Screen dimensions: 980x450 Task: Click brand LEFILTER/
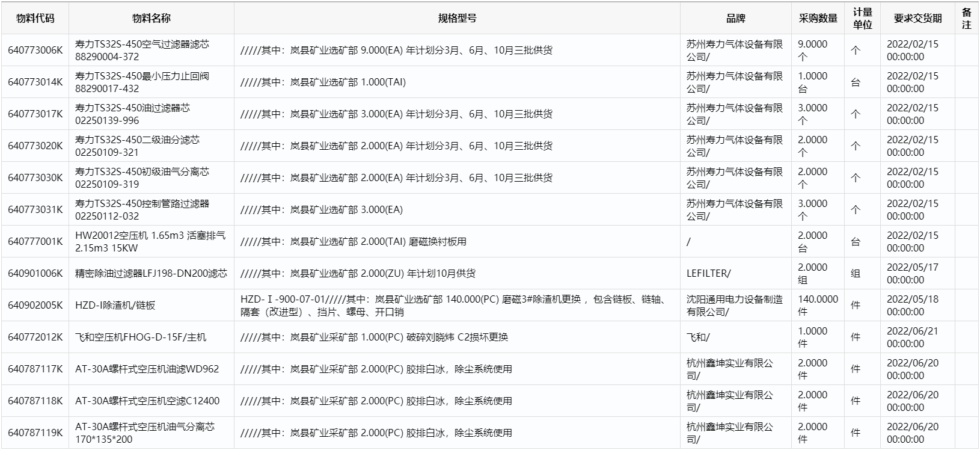tap(708, 274)
